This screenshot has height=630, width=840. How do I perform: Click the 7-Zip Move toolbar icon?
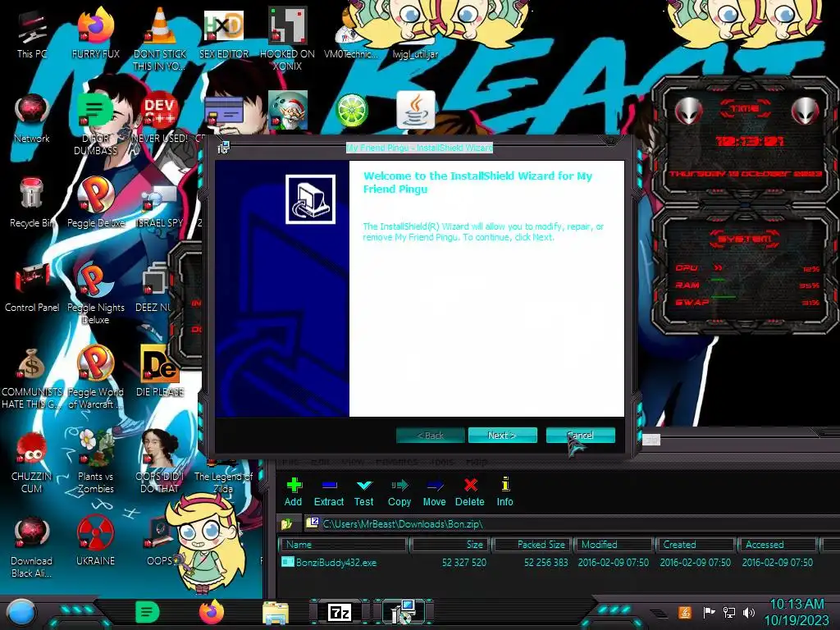pos(435,492)
